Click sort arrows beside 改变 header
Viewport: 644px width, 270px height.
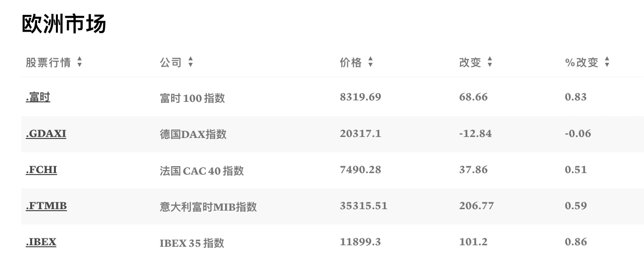(490, 62)
